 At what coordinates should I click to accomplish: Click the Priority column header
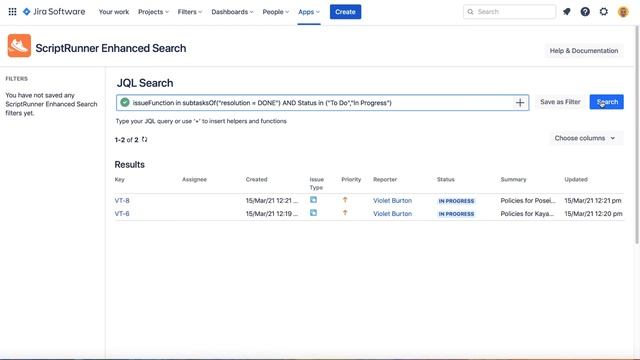(x=351, y=179)
